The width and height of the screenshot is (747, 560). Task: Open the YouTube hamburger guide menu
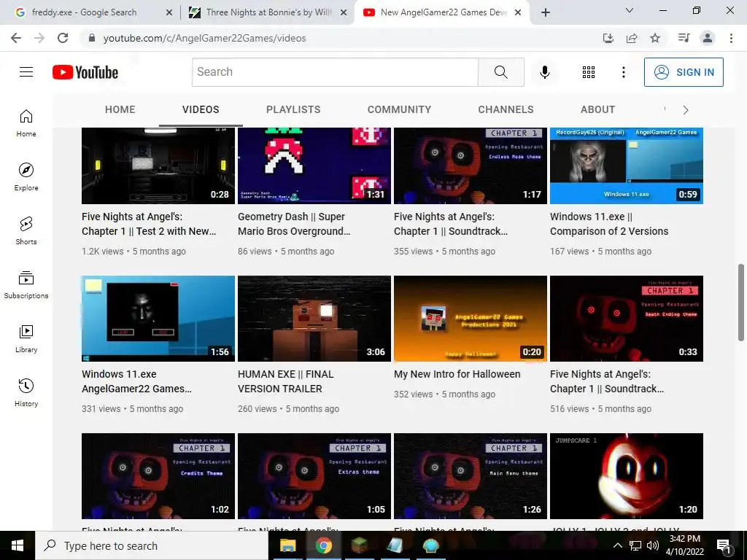click(x=26, y=72)
